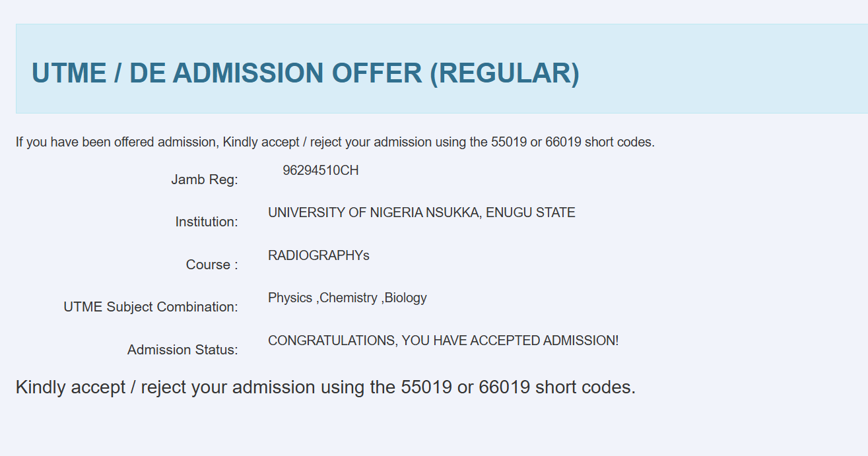Click 66019 in the small top instruction line
Image resolution: width=868 pixels, height=456 pixels.
coord(563,142)
